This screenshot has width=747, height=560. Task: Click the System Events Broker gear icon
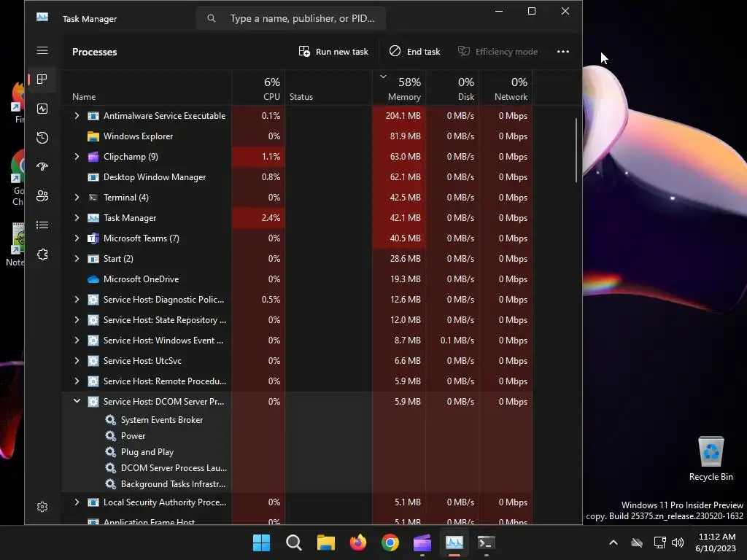pyautogui.click(x=111, y=419)
